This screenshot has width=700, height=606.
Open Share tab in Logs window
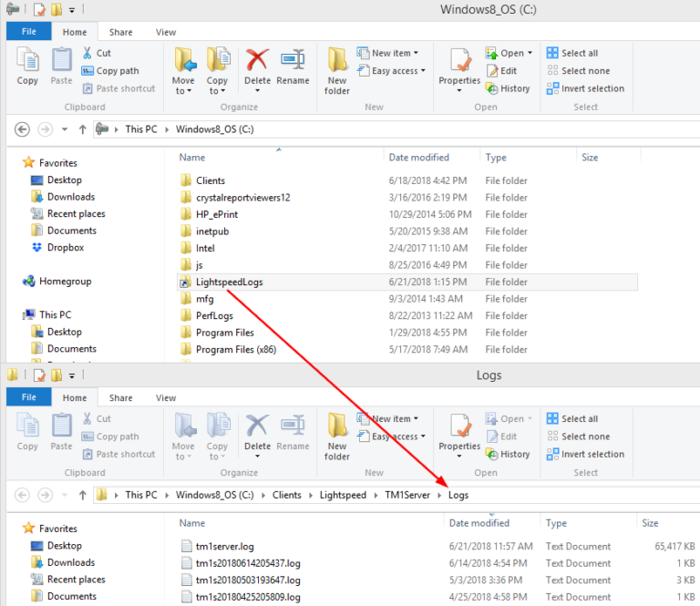120,397
